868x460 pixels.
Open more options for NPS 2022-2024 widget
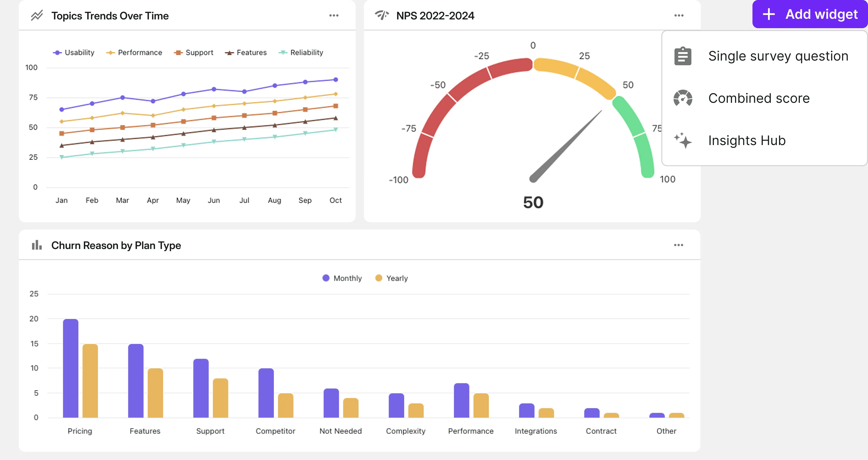point(679,15)
